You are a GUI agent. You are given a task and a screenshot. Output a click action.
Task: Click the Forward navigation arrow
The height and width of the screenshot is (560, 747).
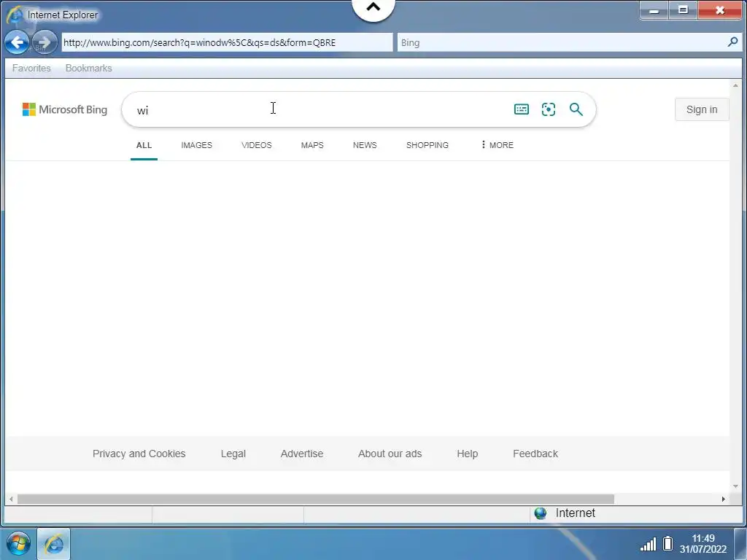click(x=44, y=42)
